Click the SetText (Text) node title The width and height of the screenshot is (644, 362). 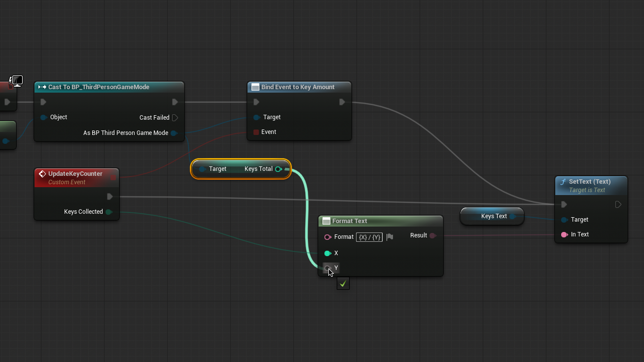[590, 182]
